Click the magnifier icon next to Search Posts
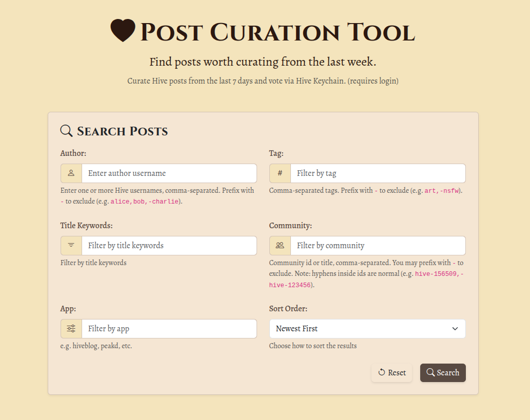The width and height of the screenshot is (530, 420). coord(66,131)
